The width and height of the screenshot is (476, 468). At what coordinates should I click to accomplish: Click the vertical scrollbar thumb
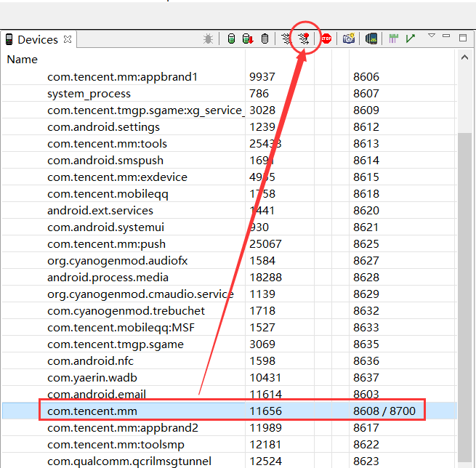click(464, 297)
